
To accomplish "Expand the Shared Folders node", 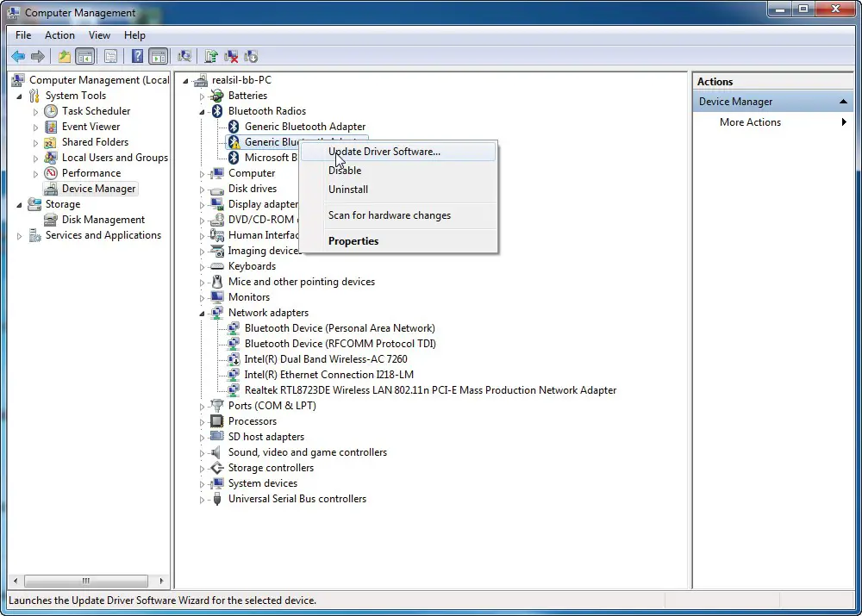I will coord(35,143).
